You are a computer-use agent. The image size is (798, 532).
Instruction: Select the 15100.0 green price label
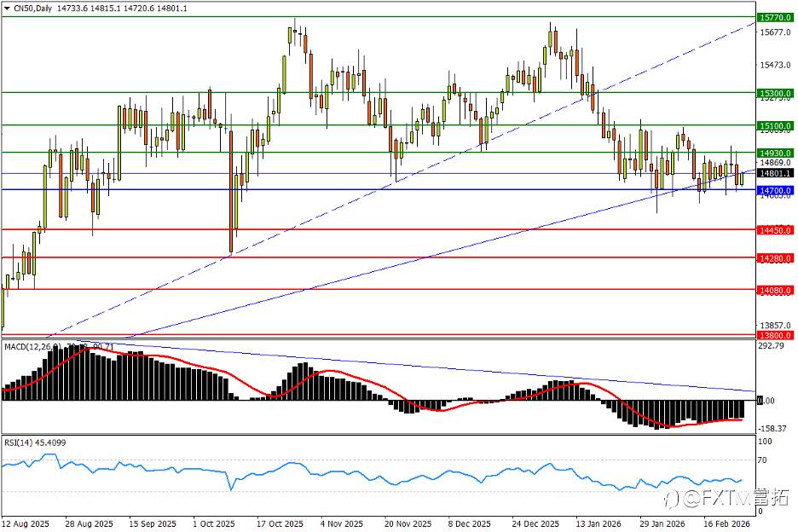[x=776, y=125]
